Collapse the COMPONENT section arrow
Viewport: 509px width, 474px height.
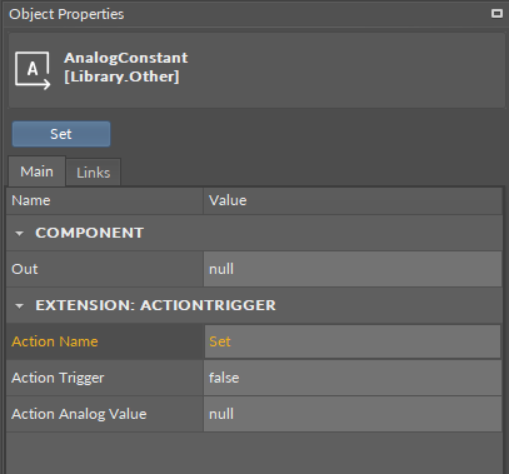(x=19, y=233)
